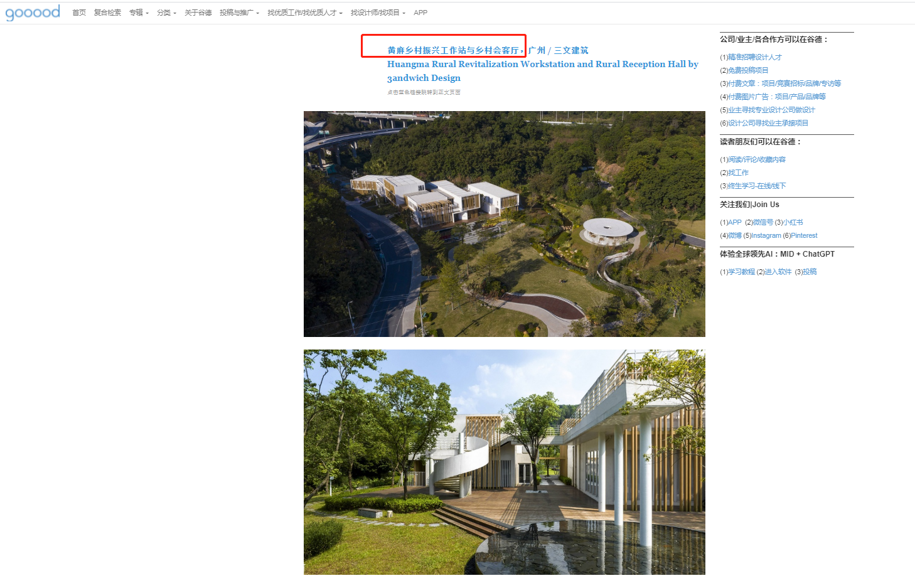Image resolution: width=915 pixels, height=588 pixels.
Task: Open the 黄麻乡村振兴工作站与乡村会客厅 article title
Action: coord(453,50)
